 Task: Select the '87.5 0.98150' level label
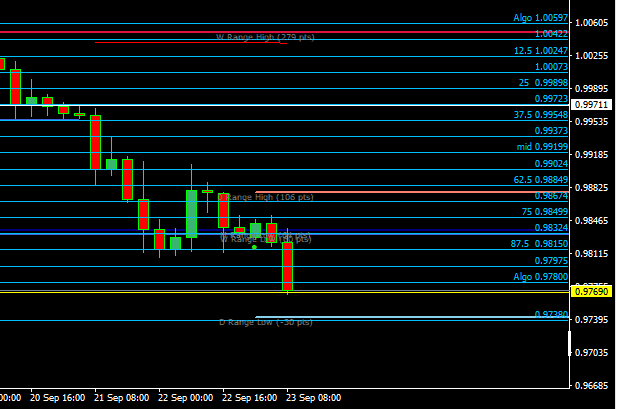pos(539,244)
